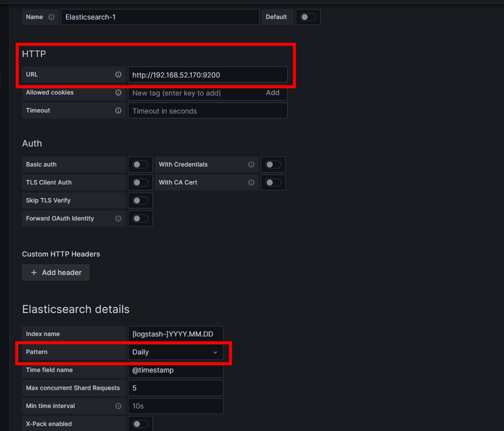Click the Skip TLS Verify label

pyautogui.click(x=48, y=200)
